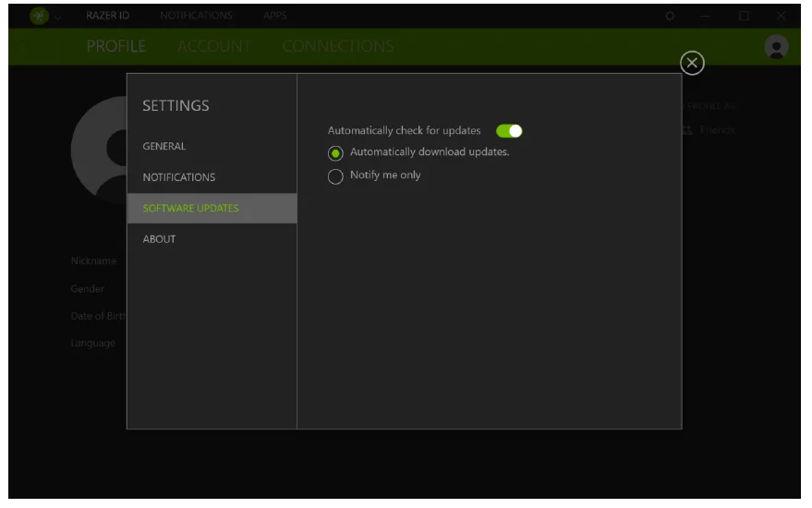This screenshot has width=812, height=508.
Task: Open the About settings section
Action: (159, 239)
